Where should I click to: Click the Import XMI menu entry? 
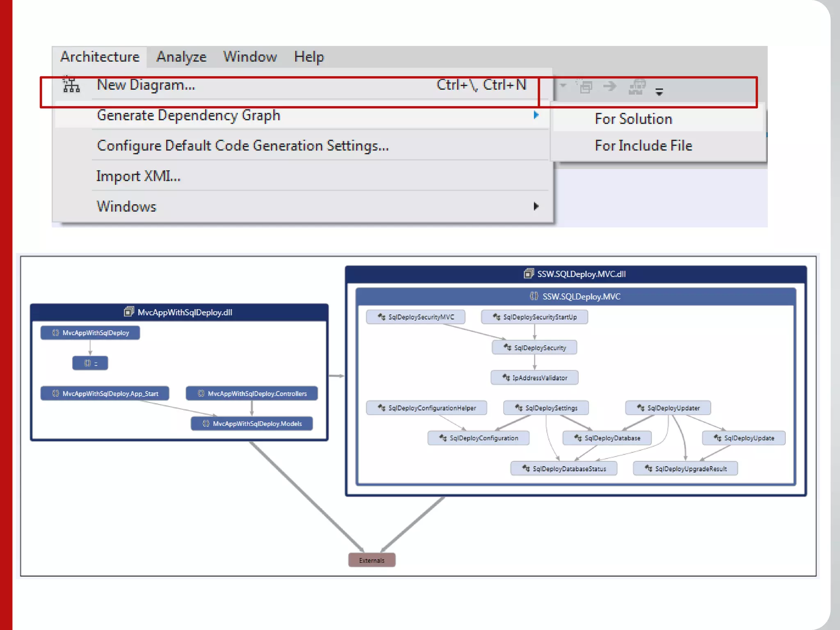pos(138,176)
